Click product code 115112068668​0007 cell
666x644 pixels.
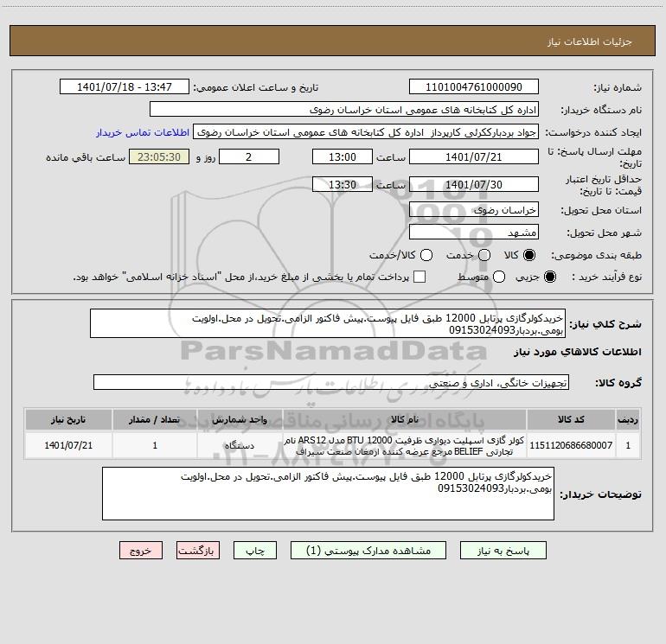click(x=571, y=445)
